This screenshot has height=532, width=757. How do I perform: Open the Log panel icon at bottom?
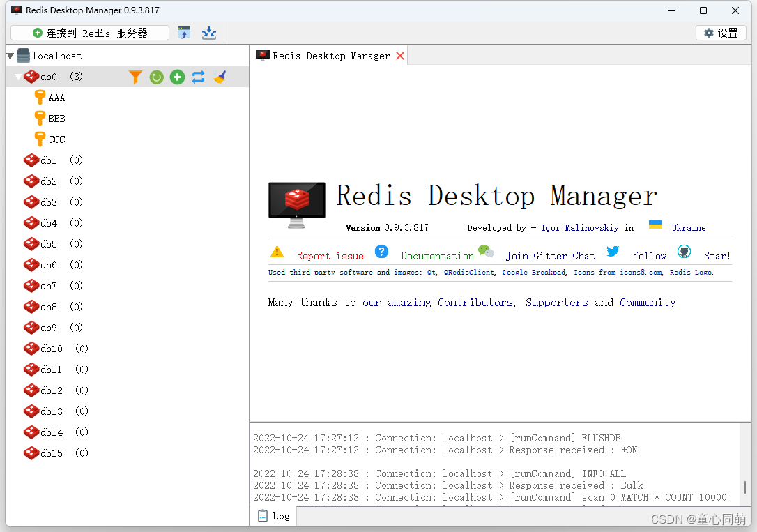(264, 515)
